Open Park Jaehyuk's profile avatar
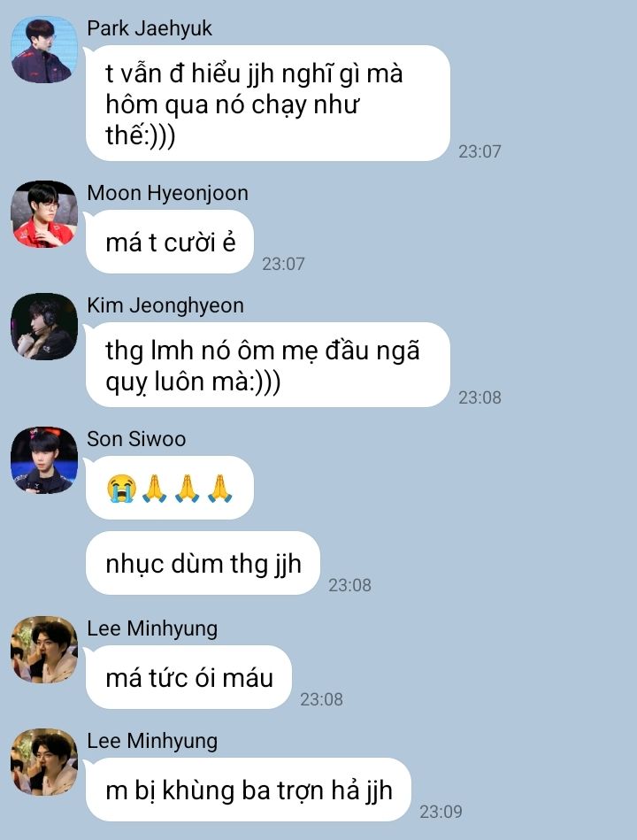This screenshot has width=637, height=840. 44,50
